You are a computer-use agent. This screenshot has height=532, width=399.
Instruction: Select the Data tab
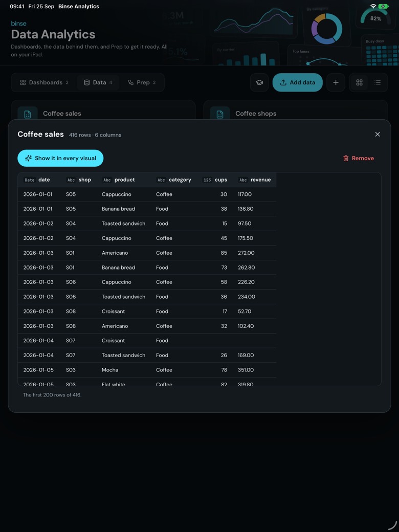98,82
